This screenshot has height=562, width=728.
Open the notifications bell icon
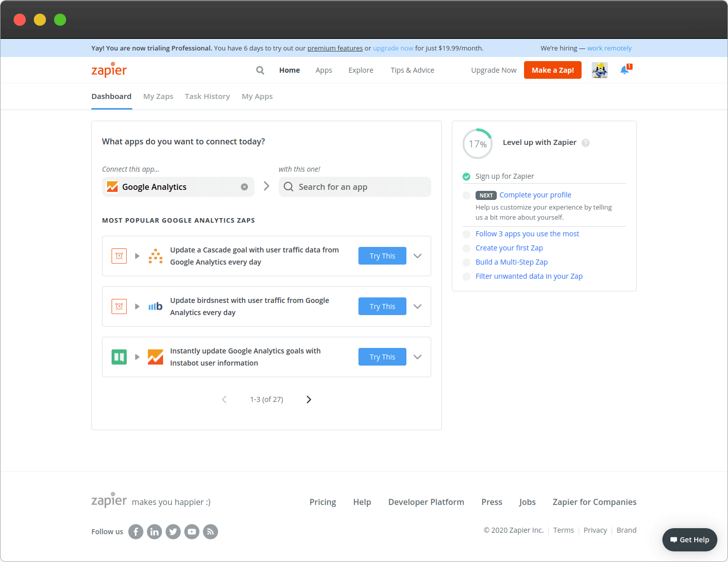[x=626, y=70]
